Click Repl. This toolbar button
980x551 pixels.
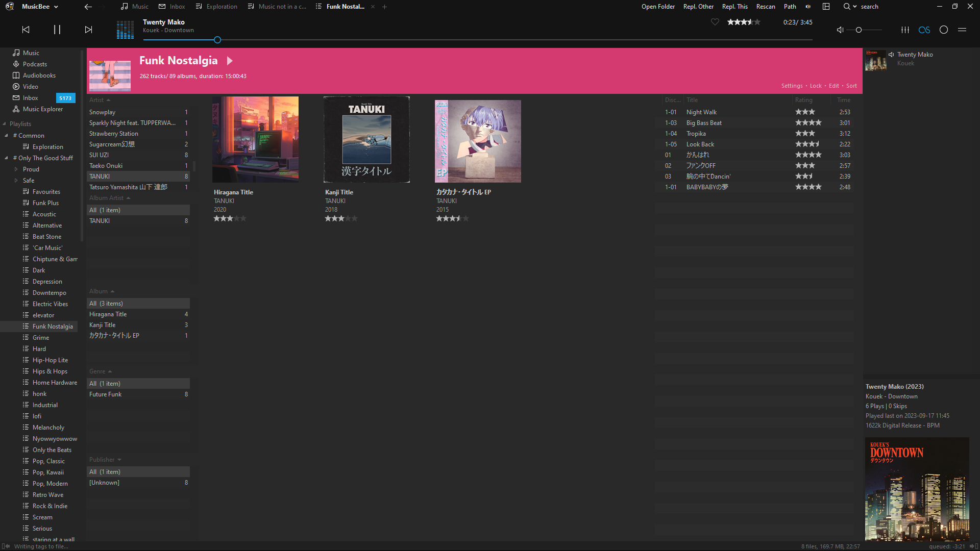click(x=734, y=7)
